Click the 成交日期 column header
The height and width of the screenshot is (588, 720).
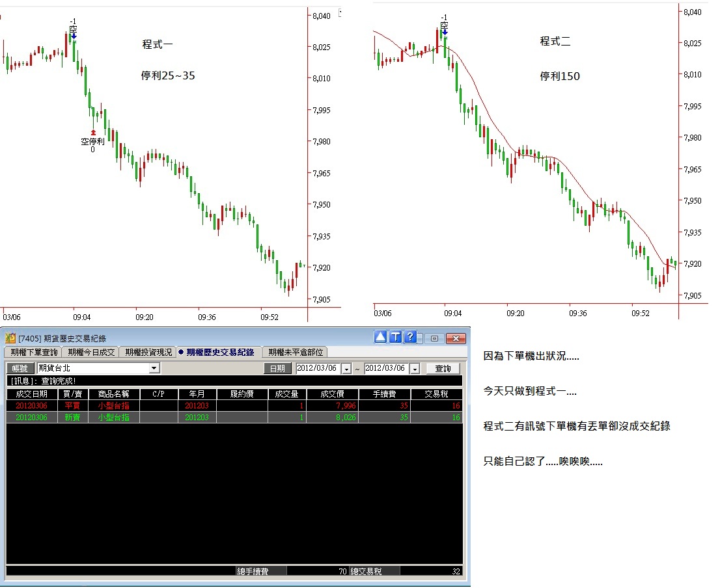point(32,394)
